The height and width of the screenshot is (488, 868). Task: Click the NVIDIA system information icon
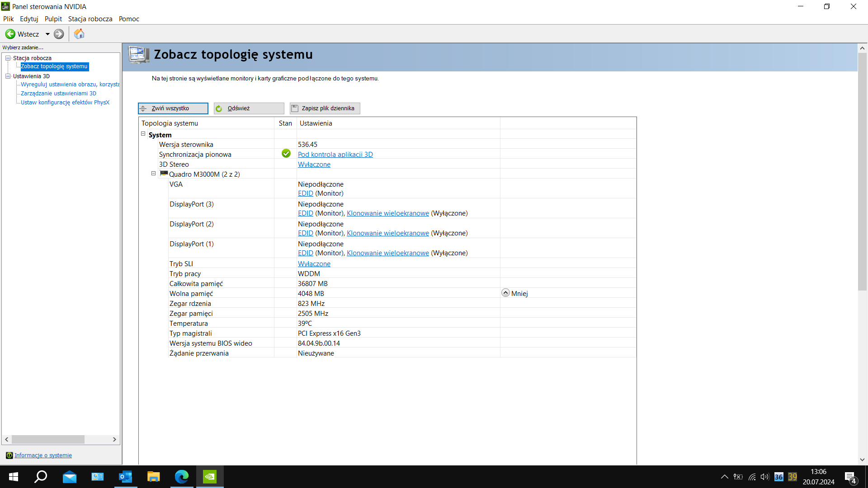click(9, 455)
